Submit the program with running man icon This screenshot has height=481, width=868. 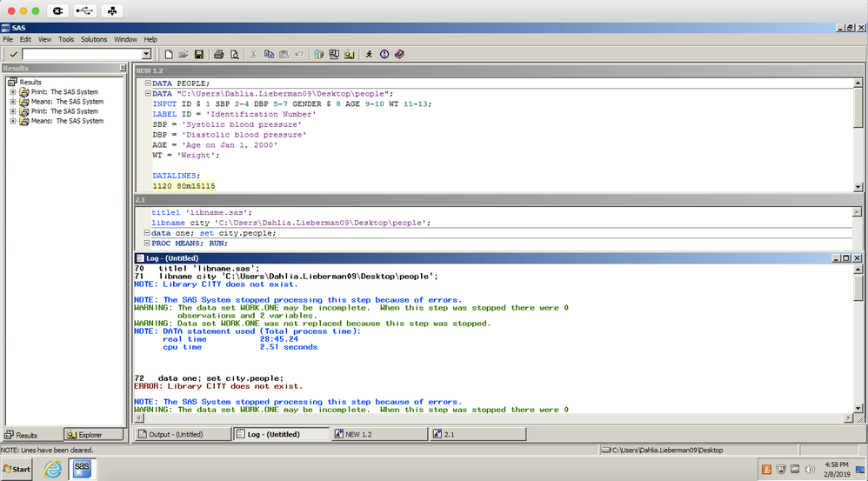(x=369, y=54)
